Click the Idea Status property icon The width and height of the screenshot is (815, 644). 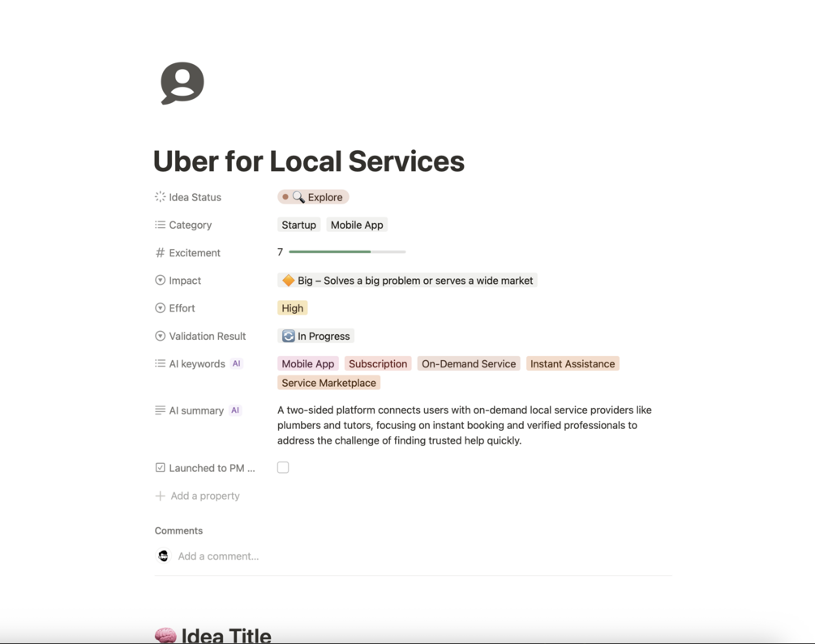(x=160, y=197)
